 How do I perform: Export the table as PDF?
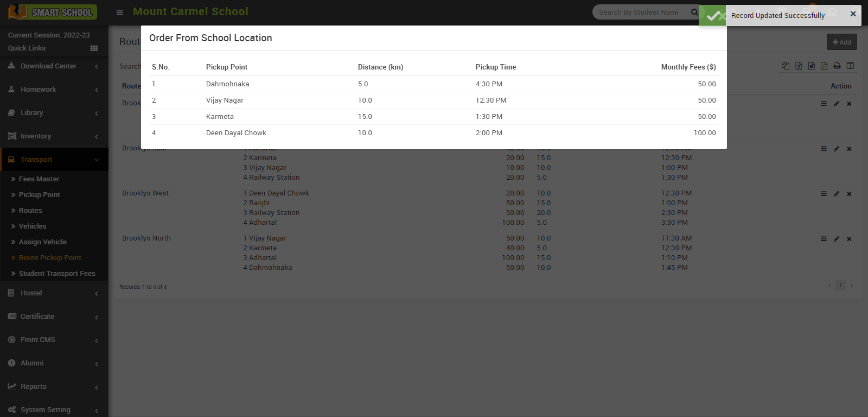tap(824, 66)
